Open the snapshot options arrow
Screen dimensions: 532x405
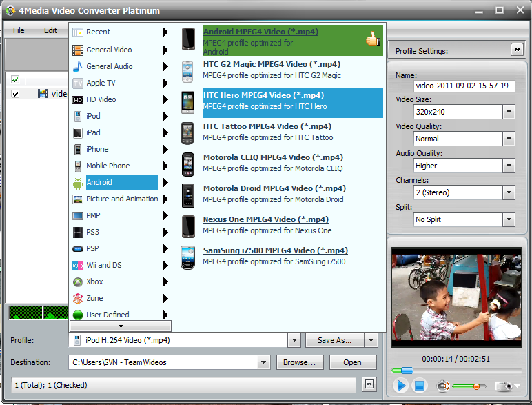pyautogui.click(x=517, y=386)
